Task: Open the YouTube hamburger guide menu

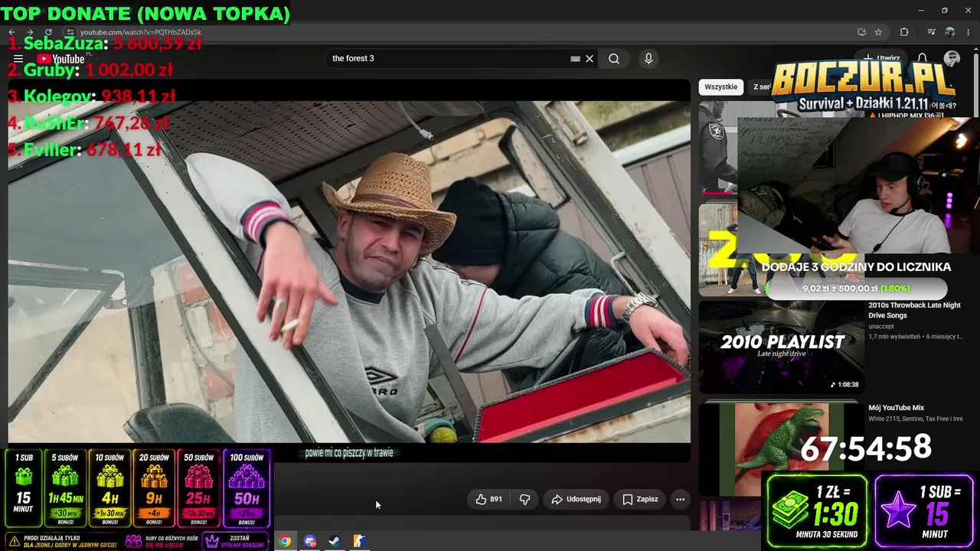Action: point(18,59)
